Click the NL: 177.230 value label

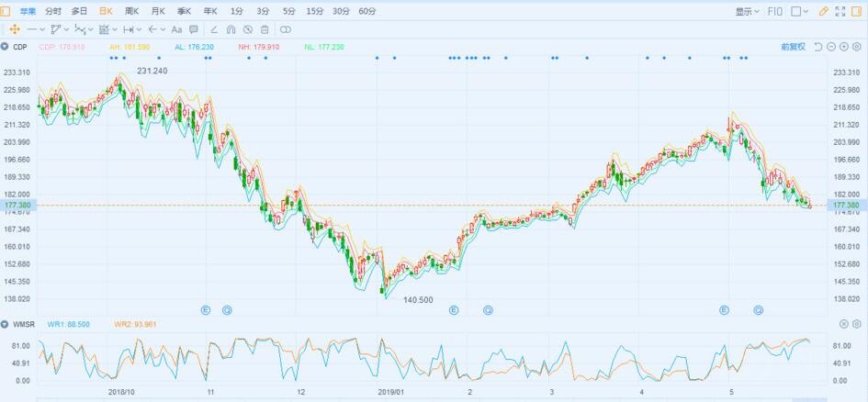point(324,47)
